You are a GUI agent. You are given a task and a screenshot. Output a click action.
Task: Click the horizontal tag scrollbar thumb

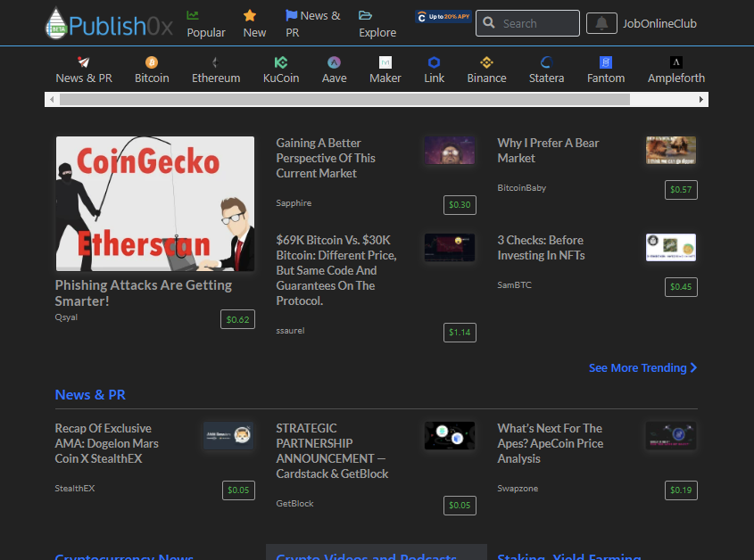pyautogui.click(x=344, y=100)
